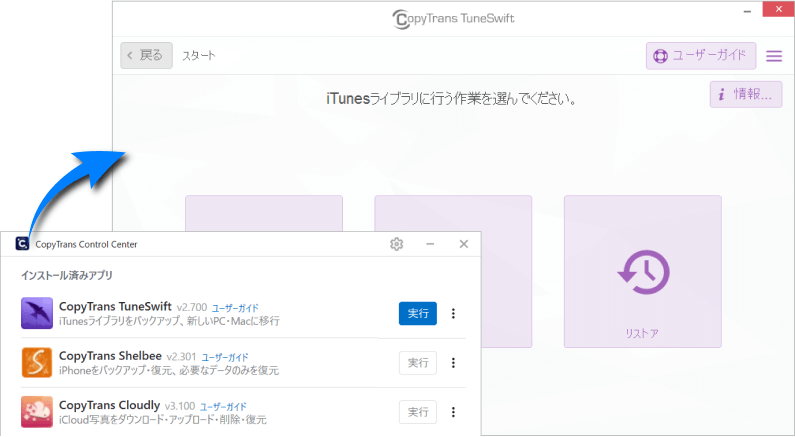Click the CopyTrans Control Center logo icon

point(22,244)
